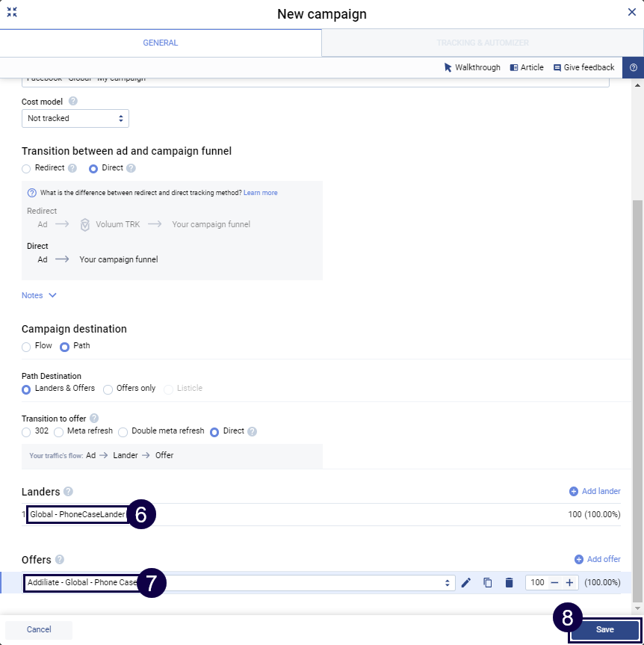The image size is (644, 645).
Task: Duplicate the offer using the copy icon
Action: (x=488, y=582)
